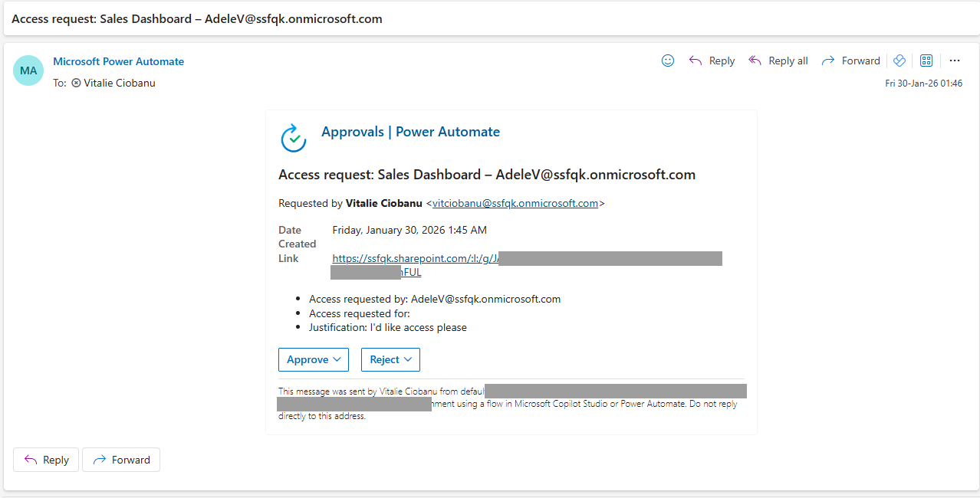Click the message card title Access request: Sales Dashboard
This screenshot has width=980, height=498.
(487, 175)
